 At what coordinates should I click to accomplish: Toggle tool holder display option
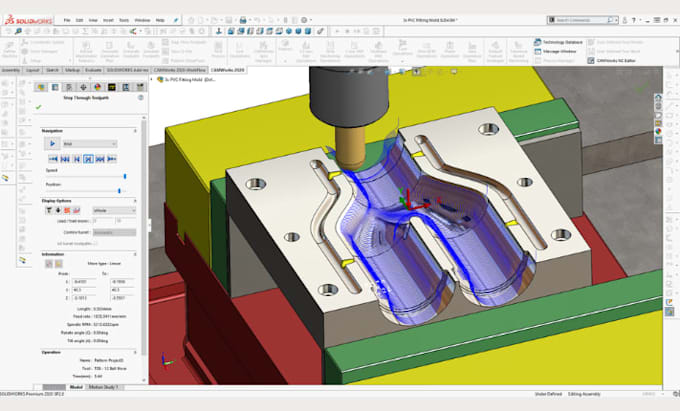(x=49, y=210)
